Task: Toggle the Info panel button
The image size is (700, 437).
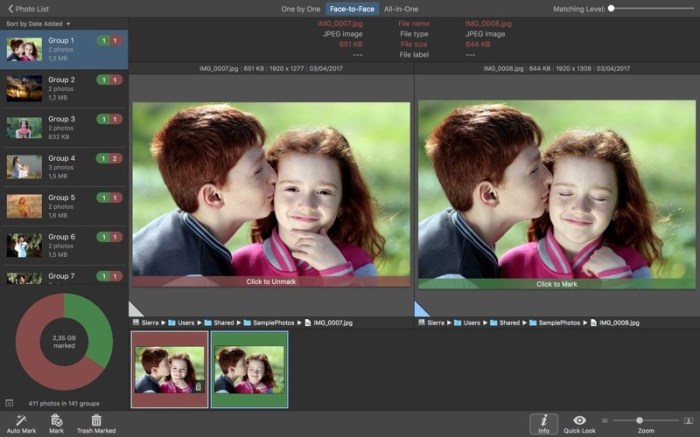Action: [x=543, y=422]
